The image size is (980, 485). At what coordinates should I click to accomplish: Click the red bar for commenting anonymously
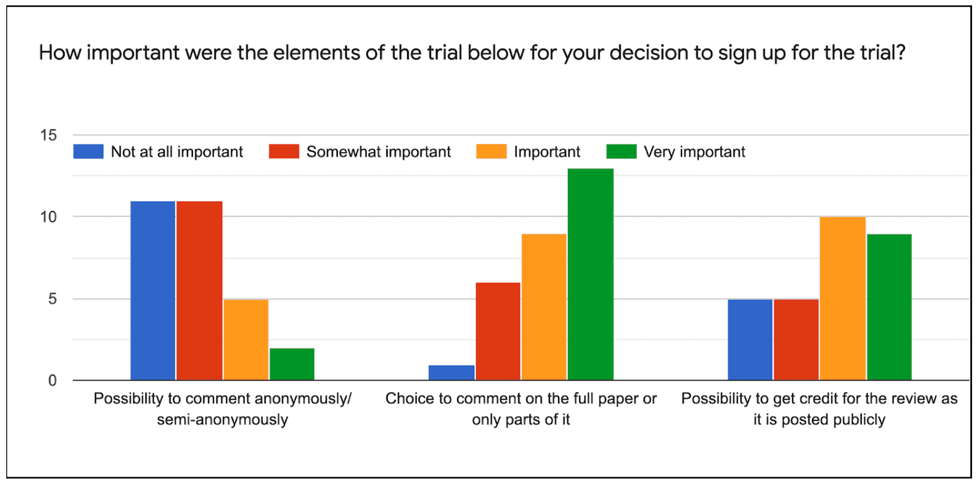pos(199,290)
